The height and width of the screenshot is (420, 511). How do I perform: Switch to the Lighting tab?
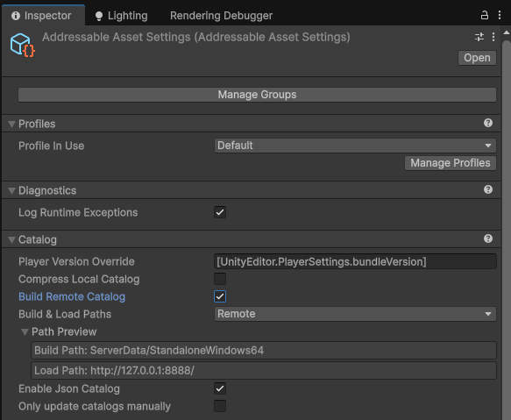tap(121, 15)
